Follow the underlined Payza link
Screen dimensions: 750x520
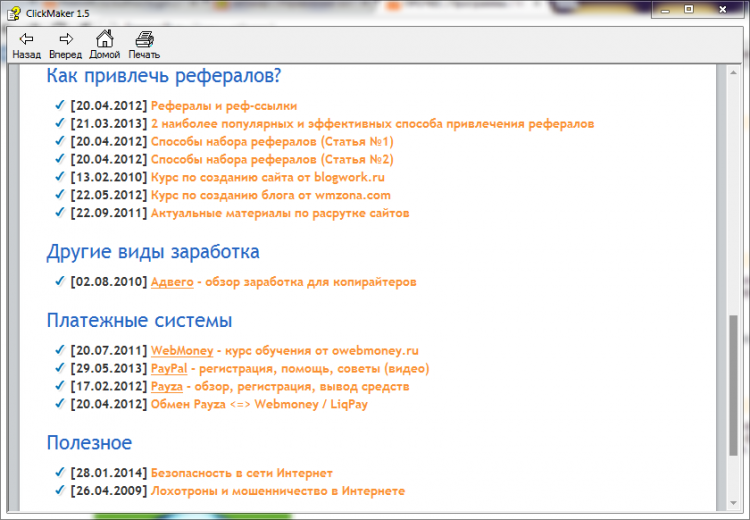[166, 387]
